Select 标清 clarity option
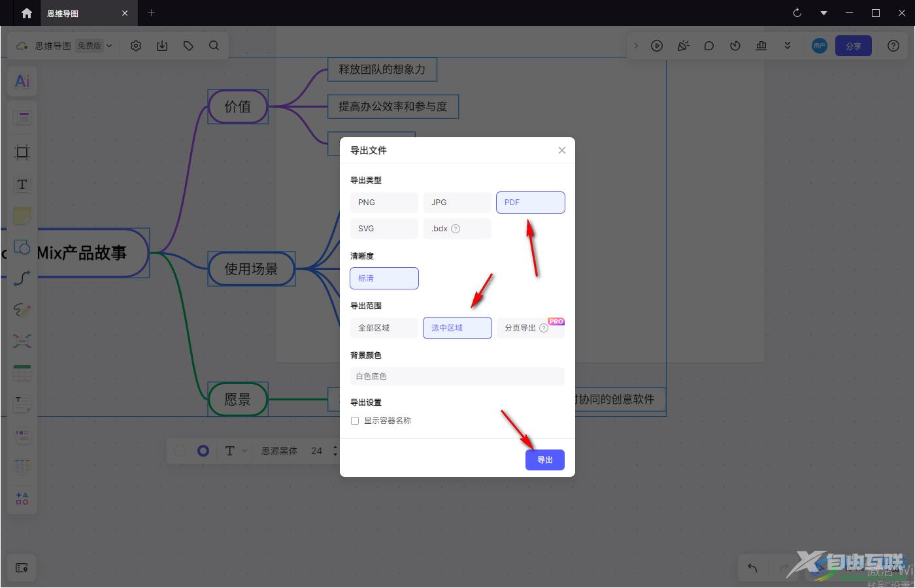The image size is (915, 588). (x=384, y=278)
